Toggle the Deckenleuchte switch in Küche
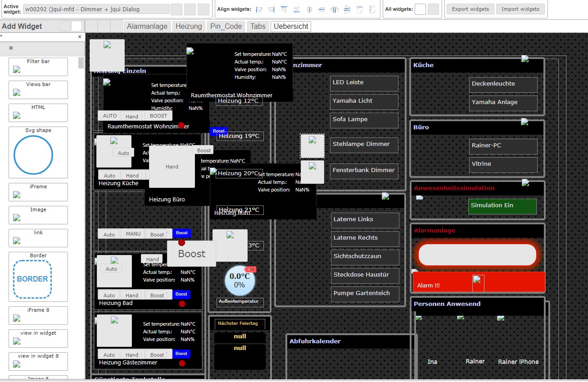The width and height of the screenshot is (588, 382). (x=503, y=85)
